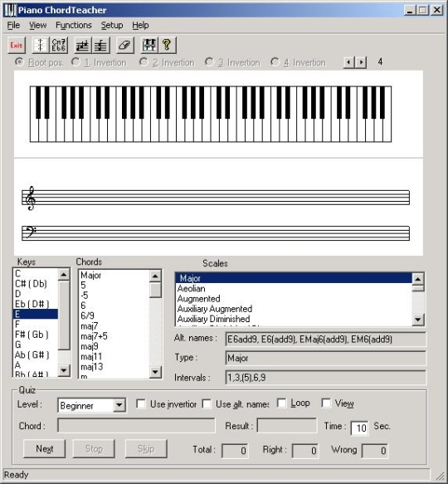Open the View menu
The height and width of the screenshot is (484, 448).
coord(37,25)
